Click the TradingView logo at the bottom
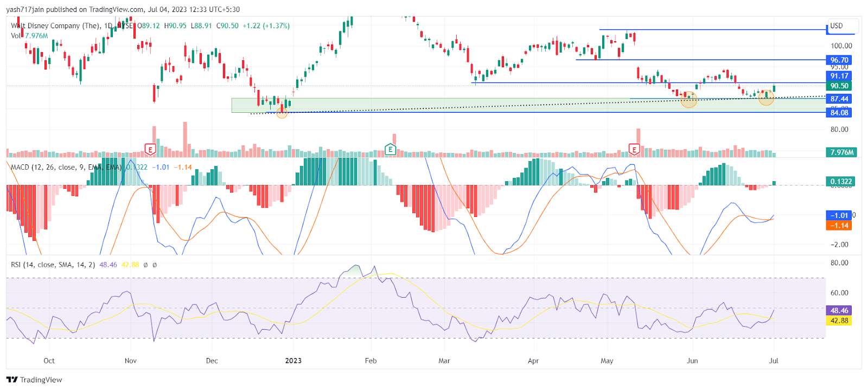Screen dimensions: 868x390 tap(35, 380)
